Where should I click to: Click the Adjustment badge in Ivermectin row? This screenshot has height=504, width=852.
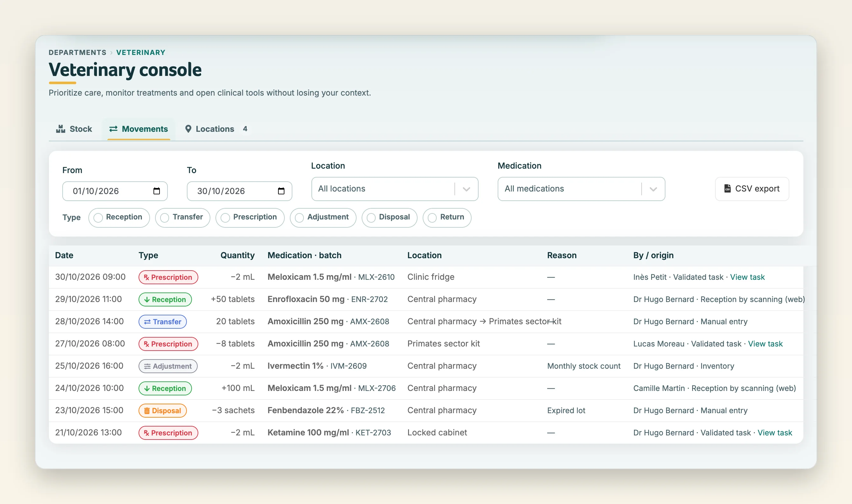[x=168, y=366]
